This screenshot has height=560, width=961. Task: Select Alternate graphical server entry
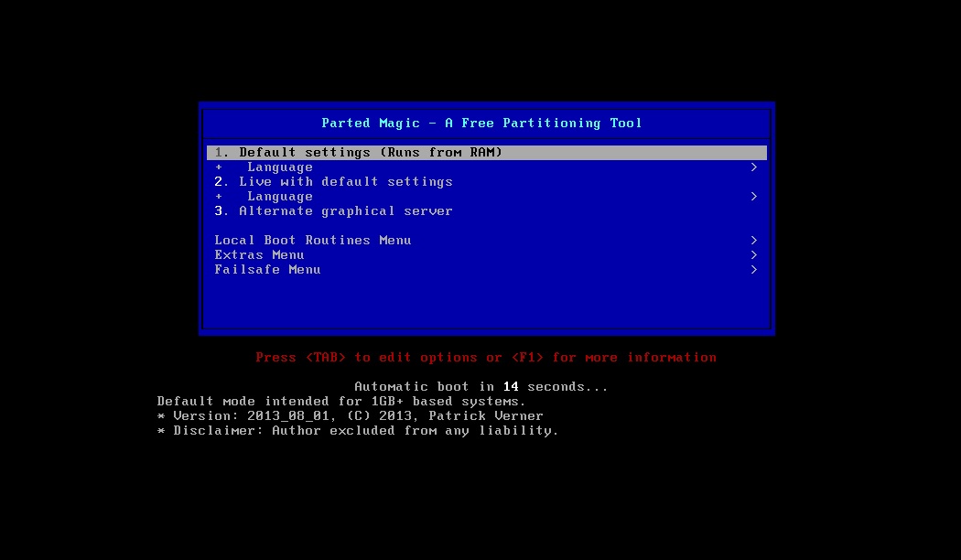pos(487,211)
